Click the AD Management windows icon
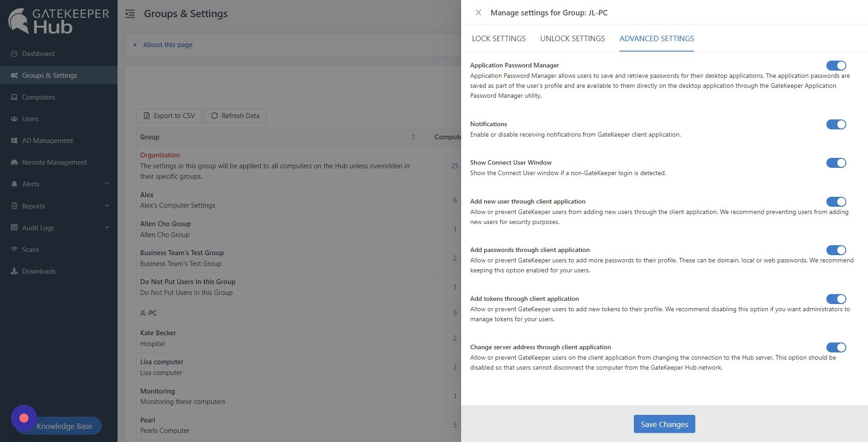The width and height of the screenshot is (868, 442). coord(14,140)
